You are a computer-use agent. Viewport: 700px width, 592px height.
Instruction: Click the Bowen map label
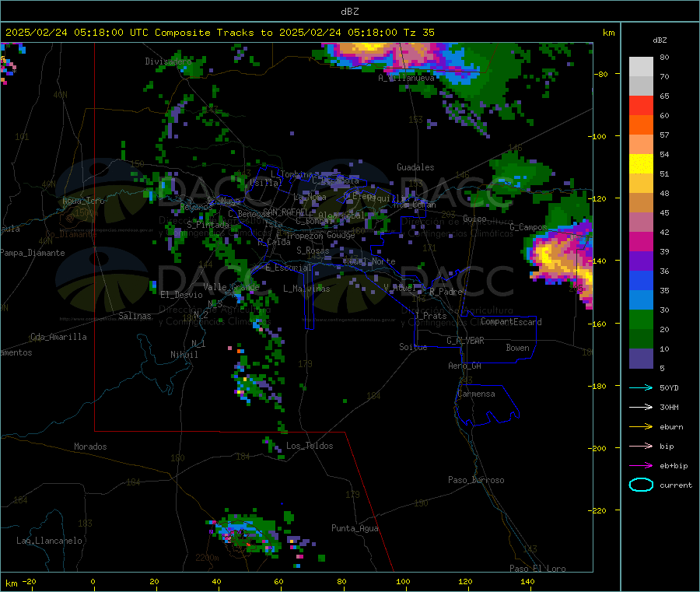click(518, 348)
